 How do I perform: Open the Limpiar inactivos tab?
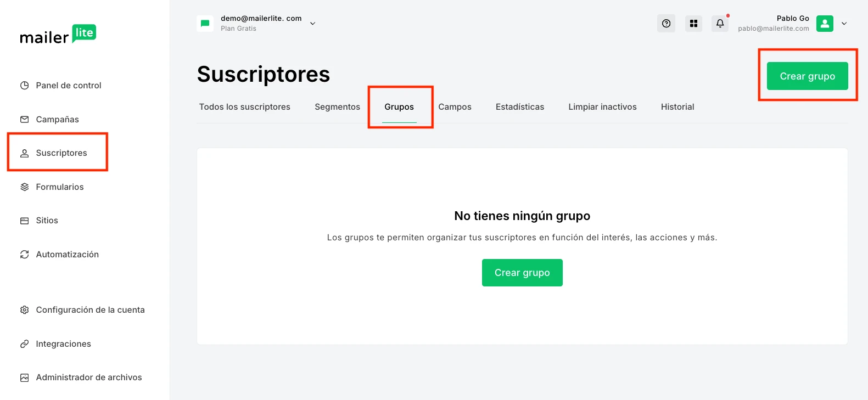coord(602,107)
